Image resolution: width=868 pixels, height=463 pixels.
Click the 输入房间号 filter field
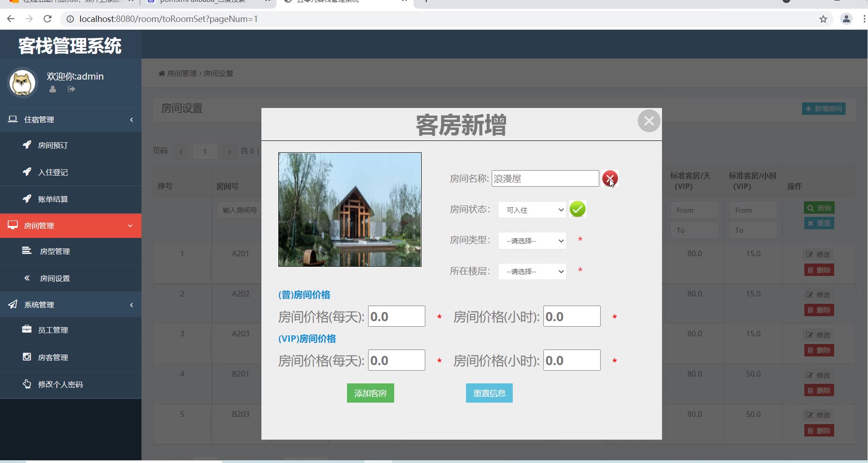click(239, 210)
